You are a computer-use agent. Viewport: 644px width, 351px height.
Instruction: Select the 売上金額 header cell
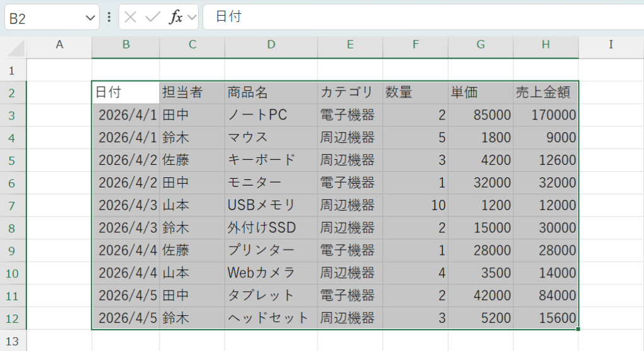point(545,92)
